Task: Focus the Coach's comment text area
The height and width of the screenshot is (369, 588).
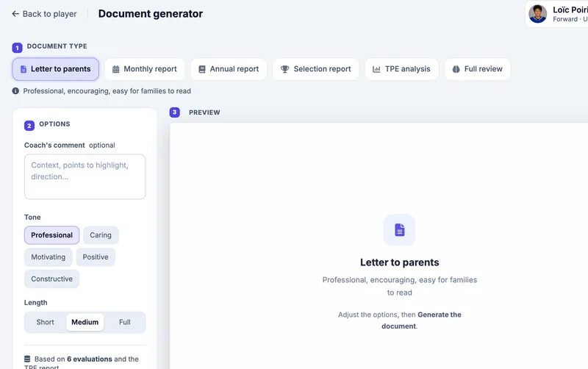Action: coord(85,176)
